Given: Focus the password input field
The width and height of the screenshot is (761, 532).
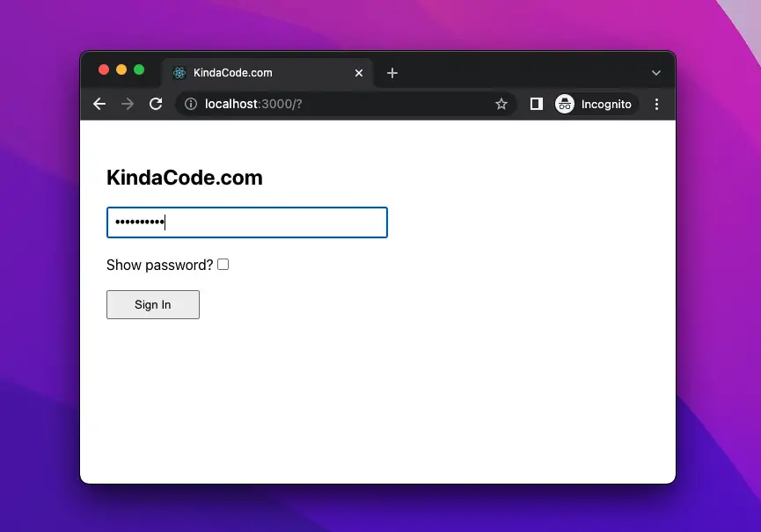Looking at the screenshot, I should click(247, 222).
